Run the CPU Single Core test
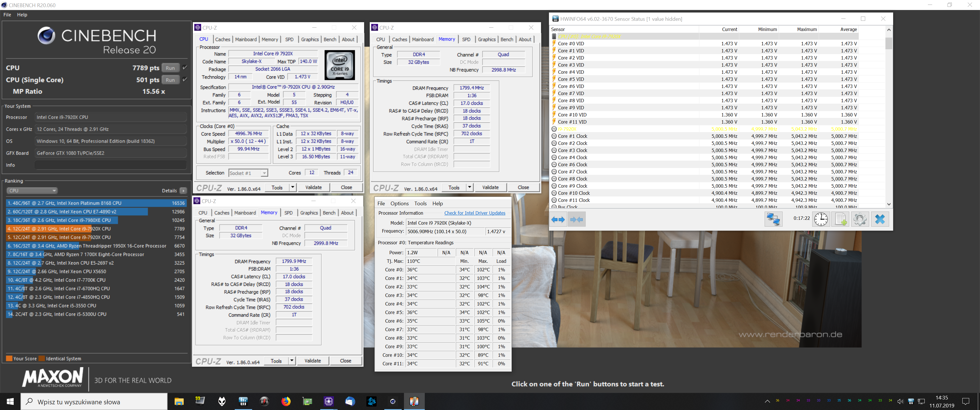This screenshot has height=410, width=980. [x=170, y=80]
